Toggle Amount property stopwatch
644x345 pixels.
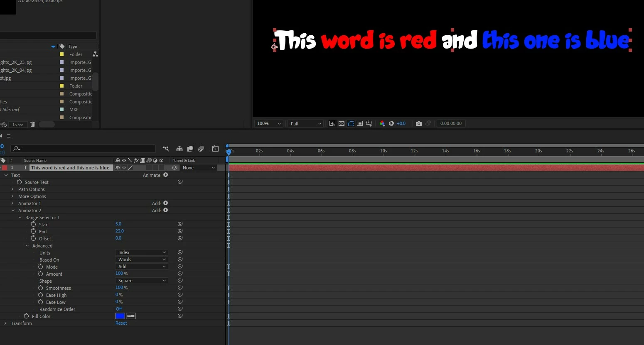[x=41, y=274]
